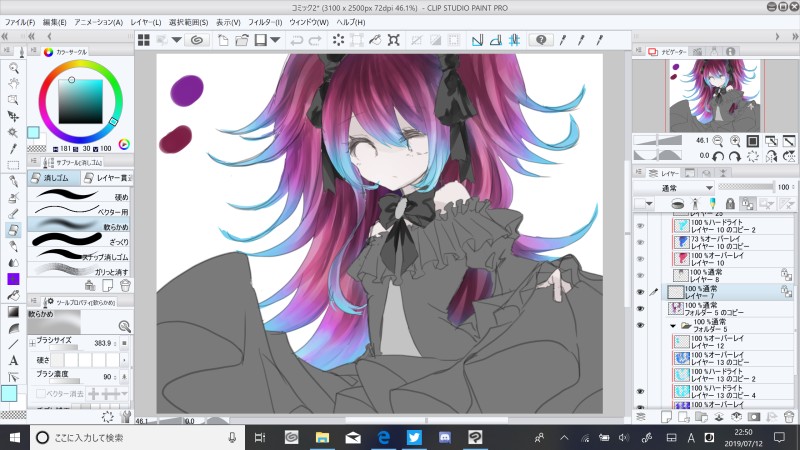Screen dimensions: 800x450
Task: Open フィルター(I) menu
Action: (x=265, y=22)
